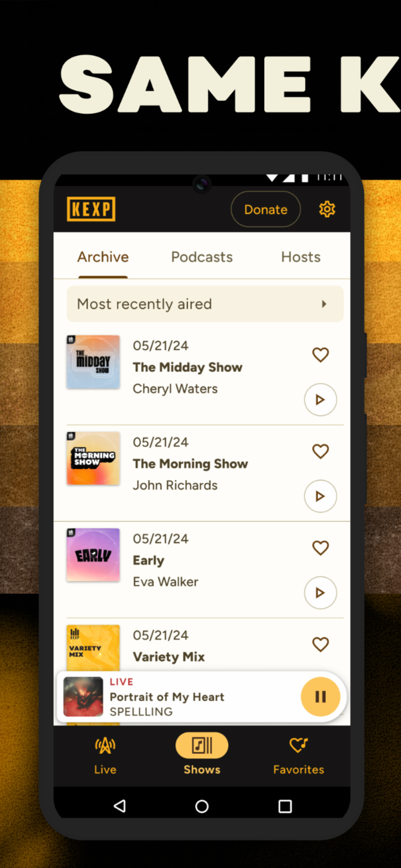This screenshot has width=401, height=868.
Task: Open the Most recently aired dropdown
Action: pos(205,304)
